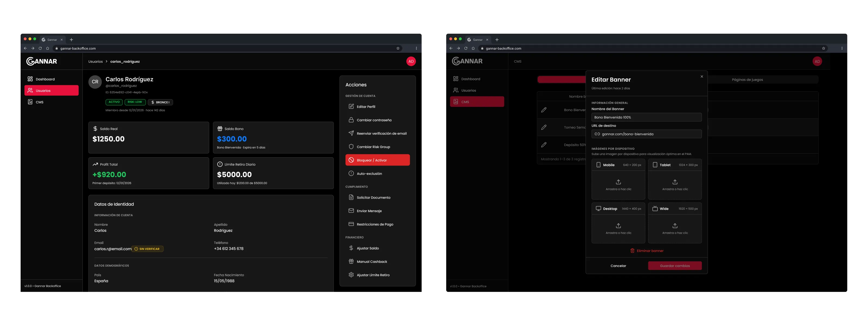Go back in left browser window
Viewport: 868px width, 326px height.
coord(25,48)
